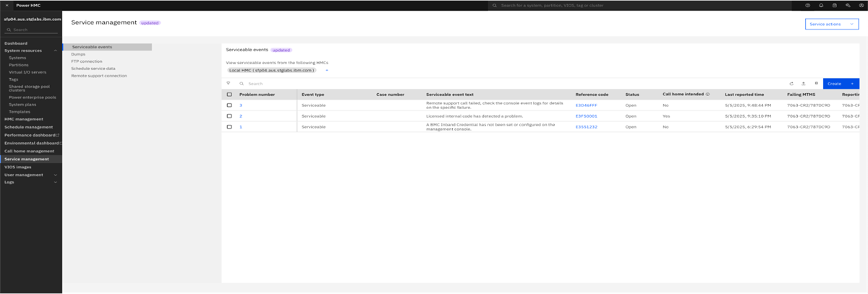The image size is (868, 294).
Task: Click the notifications bell icon
Action: [x=821, y=5]
